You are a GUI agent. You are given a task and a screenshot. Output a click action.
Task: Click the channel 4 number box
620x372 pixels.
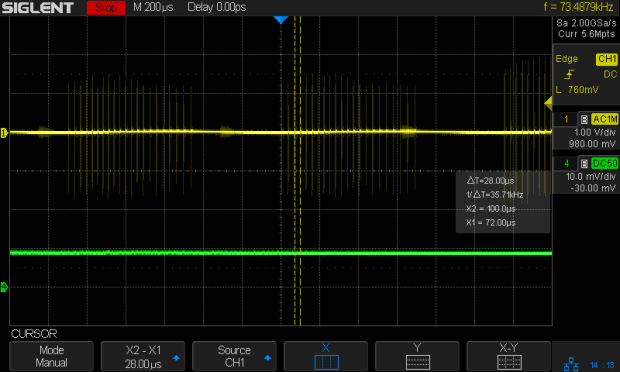click(566, 163)
